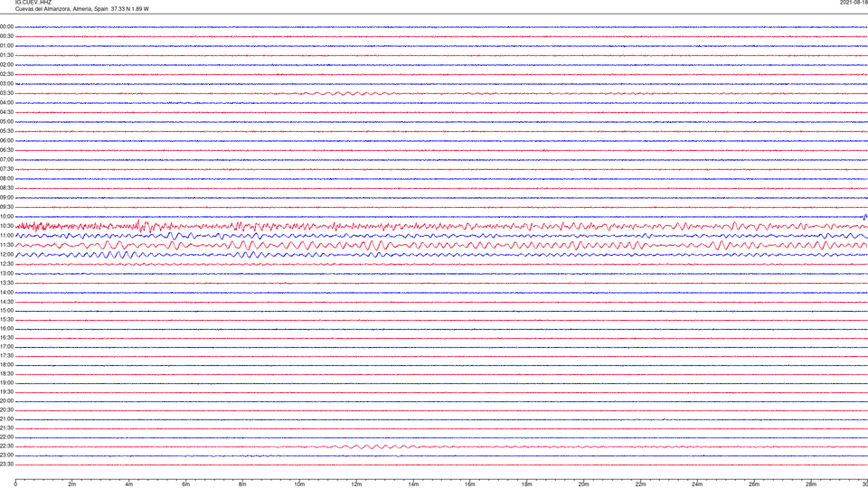
Task: Pick the 13:00 row label
Action: pyautogui.click(x=6, y=273)
